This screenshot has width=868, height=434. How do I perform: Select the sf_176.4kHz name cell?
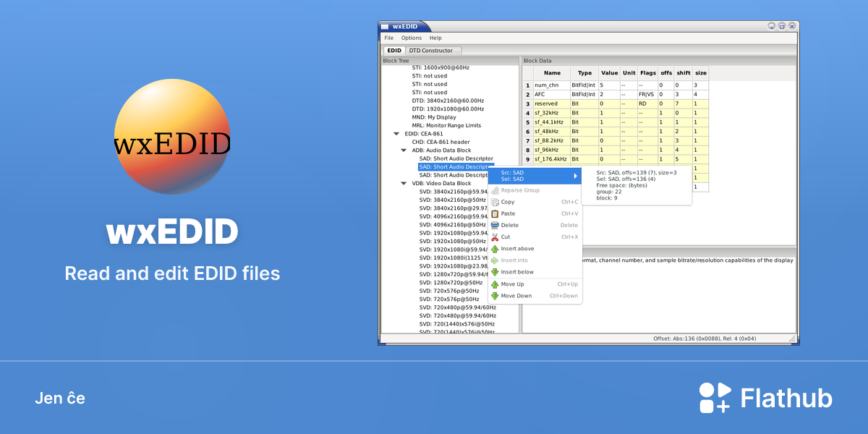coord(552,159)
